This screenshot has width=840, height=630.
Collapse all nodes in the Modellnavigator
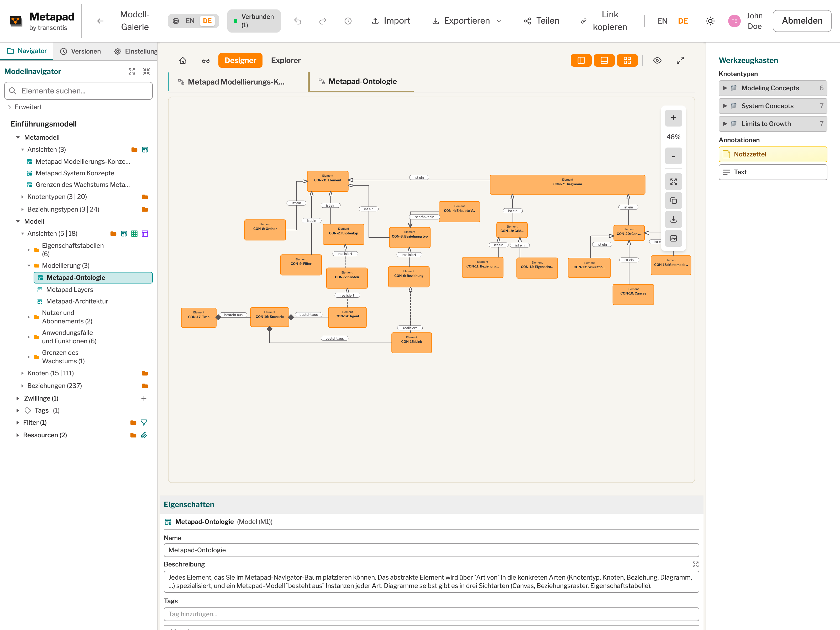click(x=146, y=71)
